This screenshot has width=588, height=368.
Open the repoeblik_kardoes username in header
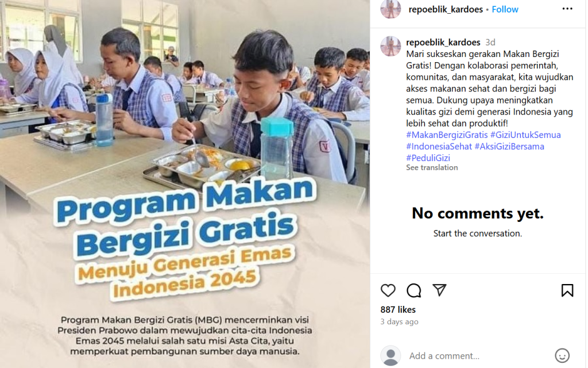pyautogui.click(x=446, y=9)
